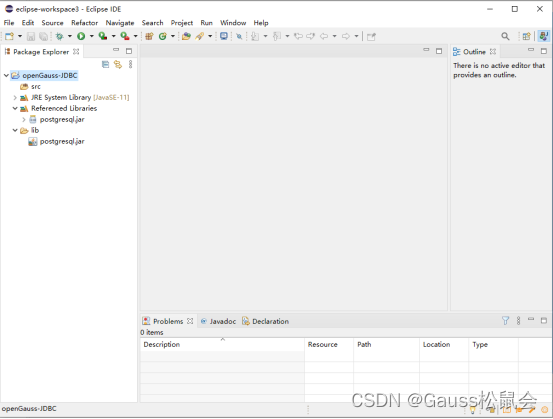Viewport: 553px width, 419px height.
Task: Minimize the Package Explorer view
Action: 116,50
